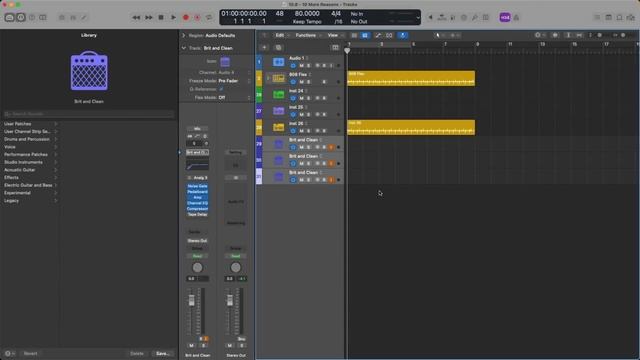Click the Duplicate Track button
Viewport: 640px width, 360px height.
278,48
